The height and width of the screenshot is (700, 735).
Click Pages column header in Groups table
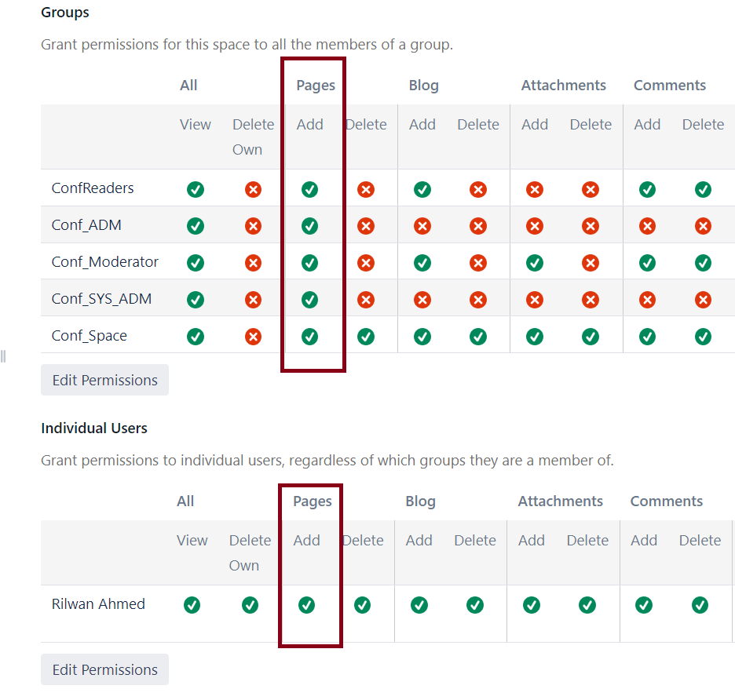click(316, 86)
